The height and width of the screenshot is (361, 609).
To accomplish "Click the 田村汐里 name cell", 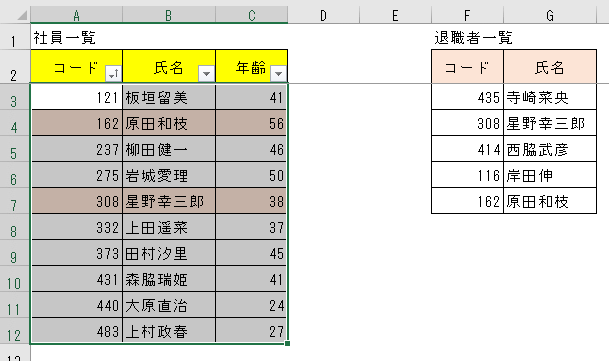I will tap(169, 253).
